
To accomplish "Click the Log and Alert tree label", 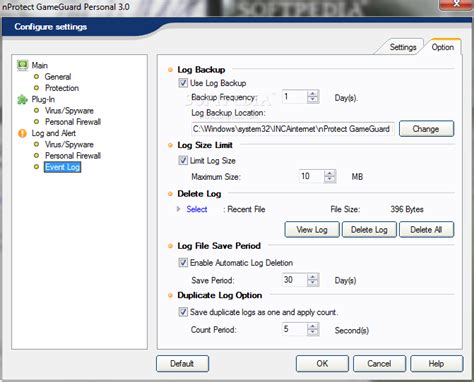I will tap(54, 133).
